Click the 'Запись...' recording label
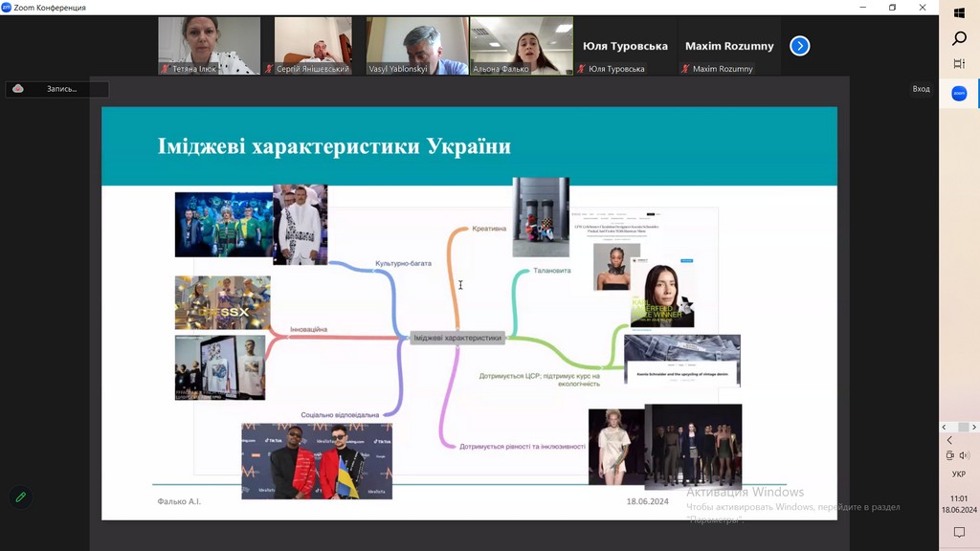 [61, 89]
